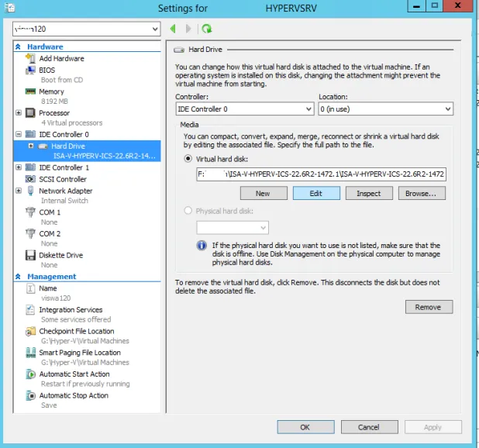Click the Browse... button
This screenshot has height=448, width=479.
click(422, 193)
